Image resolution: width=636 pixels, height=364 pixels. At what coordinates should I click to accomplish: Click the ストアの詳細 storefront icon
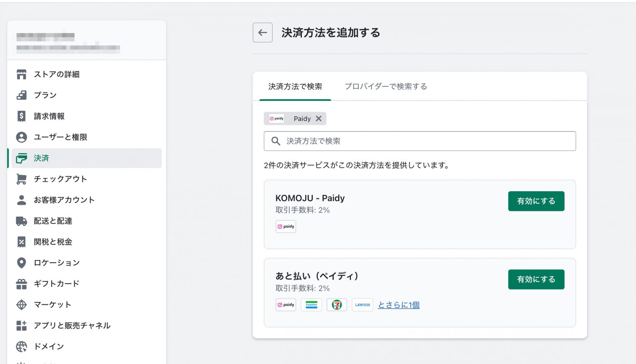click(22, 74)
